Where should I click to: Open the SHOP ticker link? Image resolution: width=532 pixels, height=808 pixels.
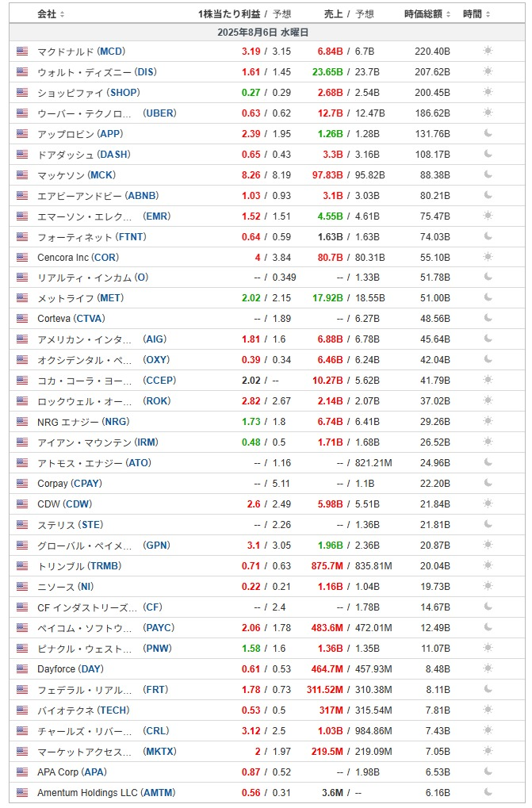click(124, 93)
